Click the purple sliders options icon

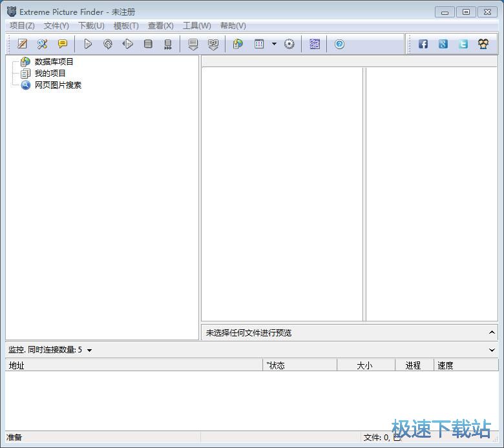tap(315, 44)
